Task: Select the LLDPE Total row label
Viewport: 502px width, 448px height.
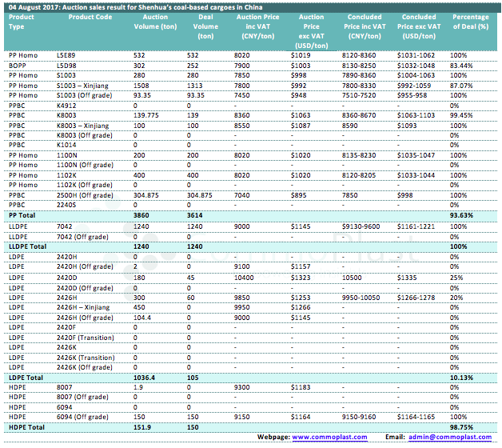Action: pos(26,246)
